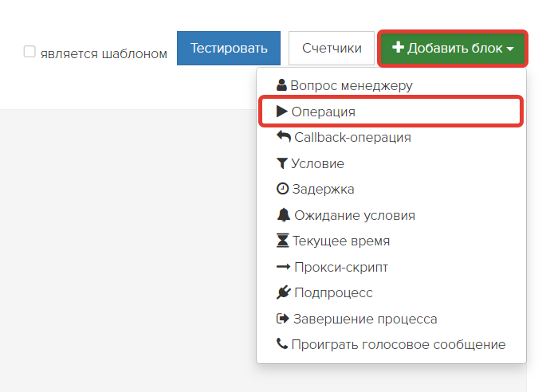Click the person icon beside Вопрос менеджеру

coord(281,85)
